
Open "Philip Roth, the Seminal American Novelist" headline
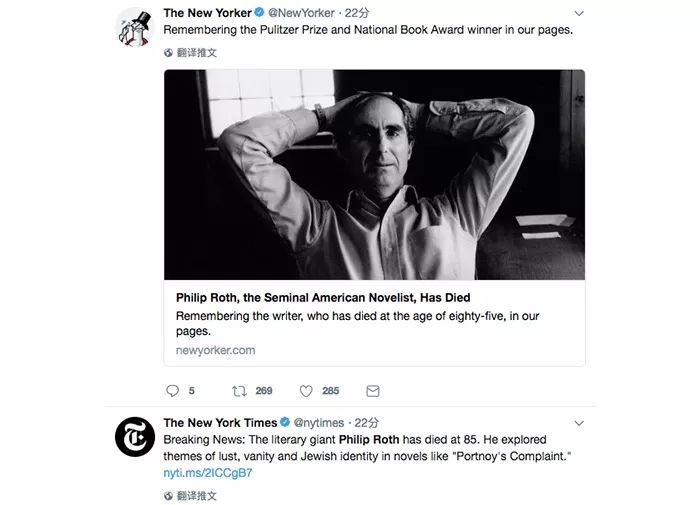click(322, 298)
